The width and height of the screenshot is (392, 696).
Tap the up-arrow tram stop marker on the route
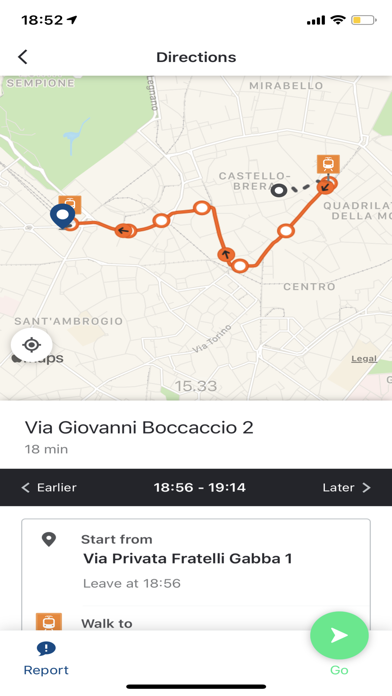point(226,255)
